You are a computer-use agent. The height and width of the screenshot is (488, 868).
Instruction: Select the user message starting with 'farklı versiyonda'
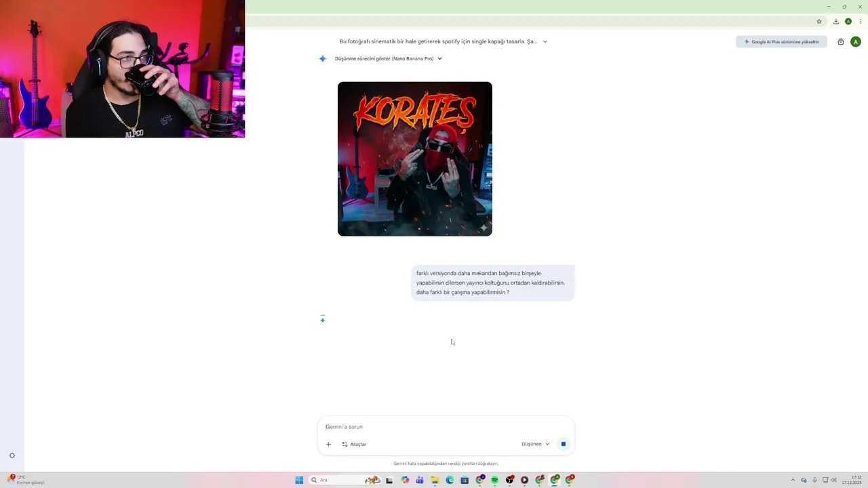(x=493, y=283)
